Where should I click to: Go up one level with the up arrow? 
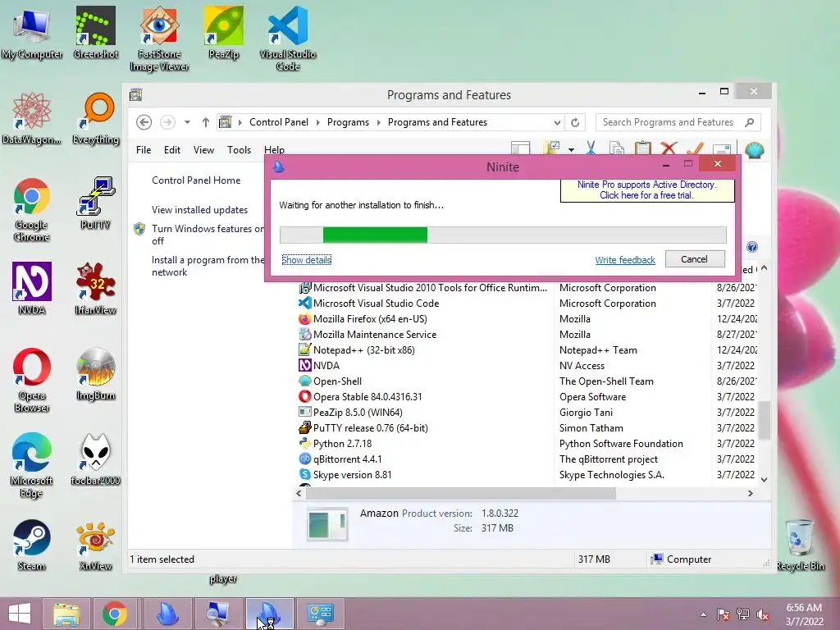[x=205, y=122]
